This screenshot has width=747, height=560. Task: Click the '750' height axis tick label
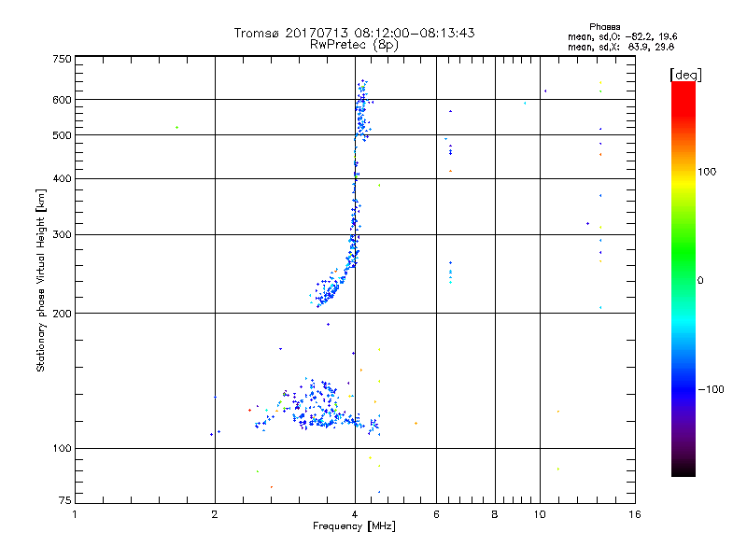point(62,59)
